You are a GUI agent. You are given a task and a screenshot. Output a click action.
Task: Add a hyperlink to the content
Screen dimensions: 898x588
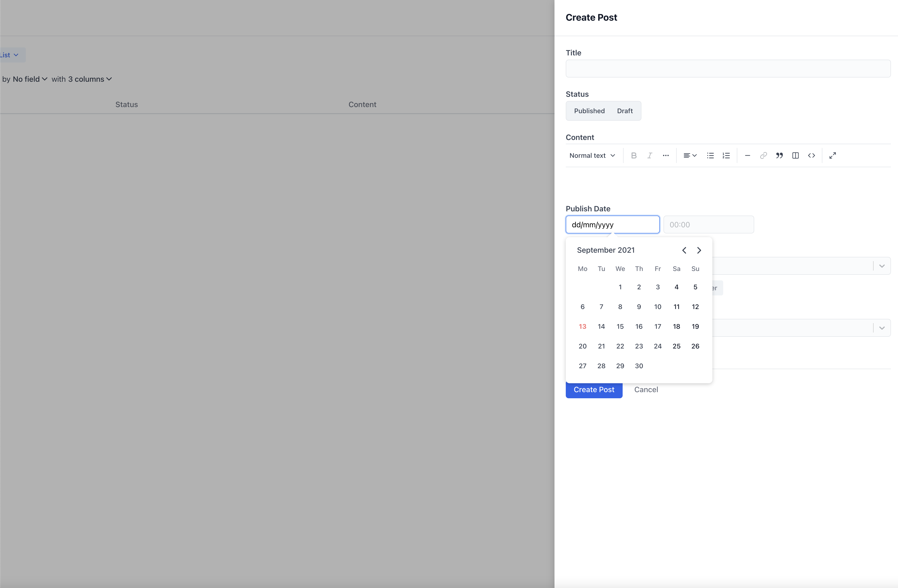pyautogui.click(x=763, y=155)
